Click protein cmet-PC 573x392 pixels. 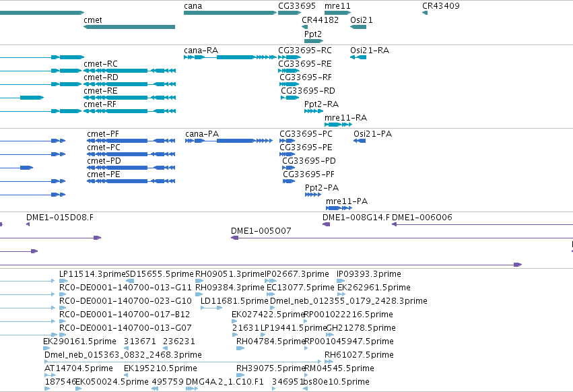click(104, 148)
